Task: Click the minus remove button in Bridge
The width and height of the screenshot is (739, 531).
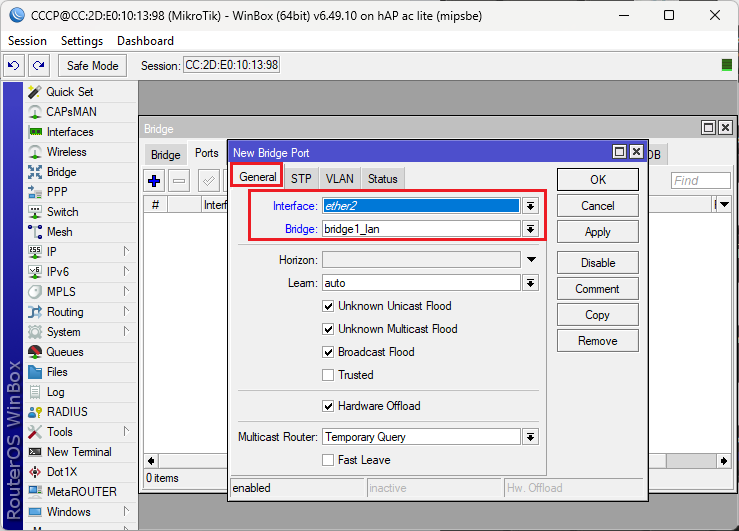Action: tap(179, 181)
